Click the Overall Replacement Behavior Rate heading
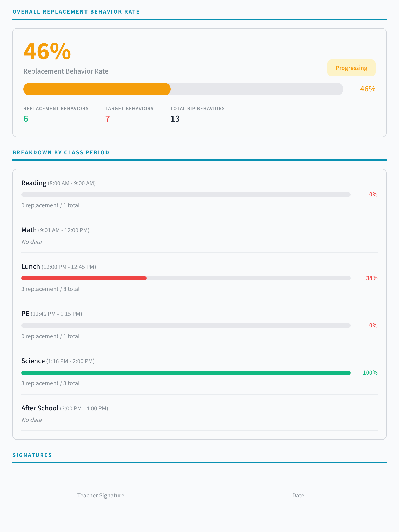Image resolution: width=399 pixels, height=532 pixels. coord(76,12)
